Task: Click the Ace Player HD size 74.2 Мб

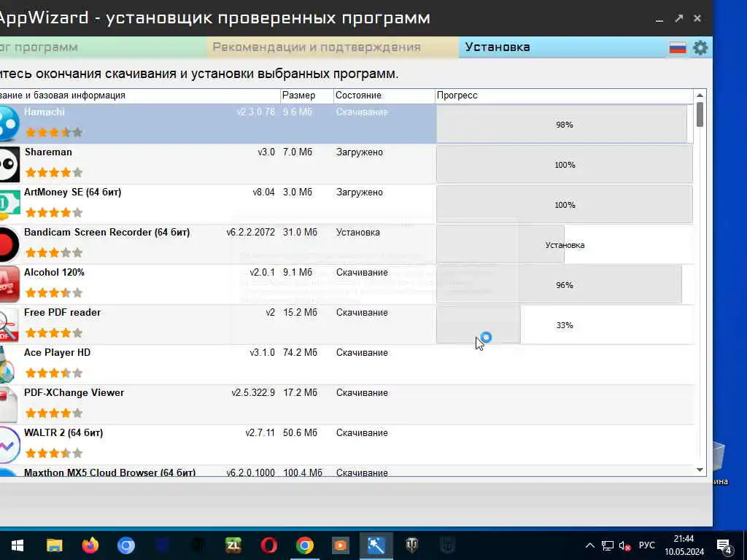Action: click(x=300, y=352)
